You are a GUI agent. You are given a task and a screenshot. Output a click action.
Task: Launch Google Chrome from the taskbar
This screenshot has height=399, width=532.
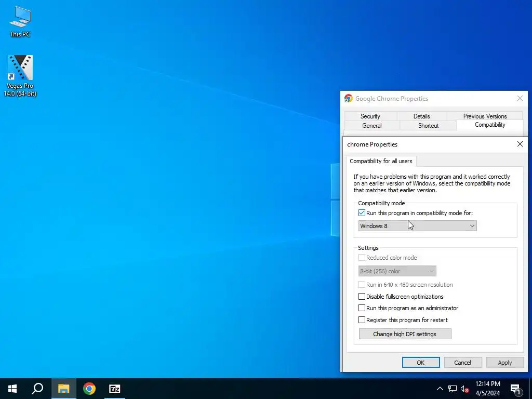tap(89, 389)
